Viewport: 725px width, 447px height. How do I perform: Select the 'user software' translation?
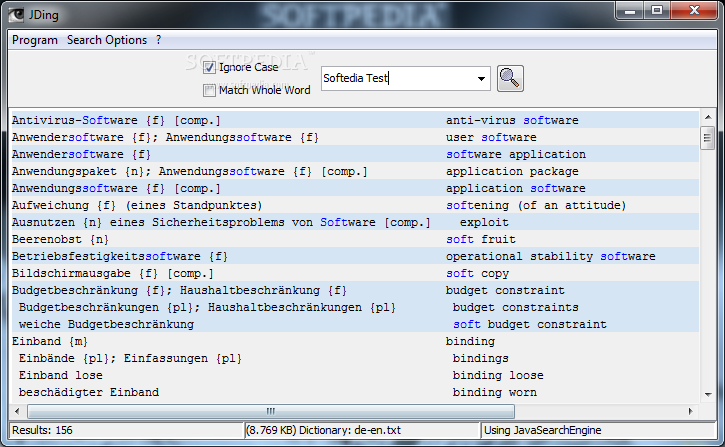(491, 137)
